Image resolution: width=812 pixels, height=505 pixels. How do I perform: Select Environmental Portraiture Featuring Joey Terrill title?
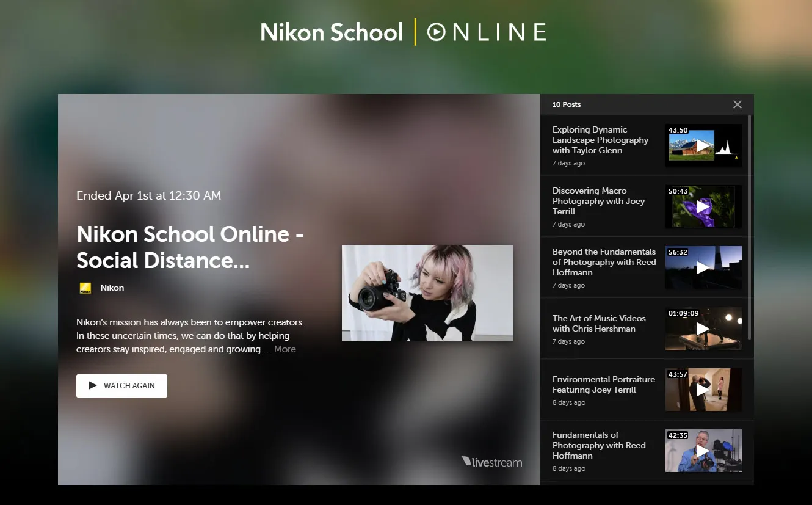click(603, 384)
